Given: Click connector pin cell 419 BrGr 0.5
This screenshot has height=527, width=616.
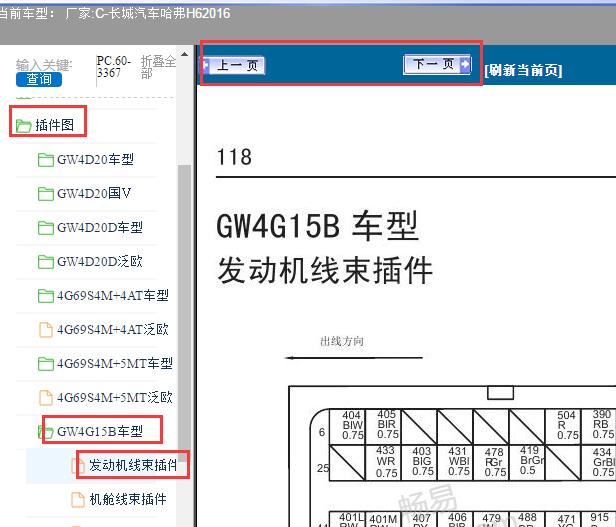Looking at the screenshot, I should pyautogui.click(x=527, y=462).
